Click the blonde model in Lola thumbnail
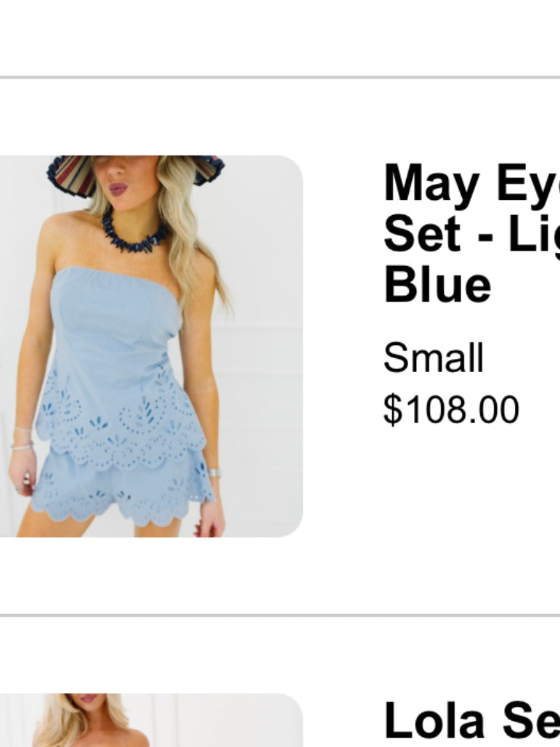Viewport: 560px width, 747px height. 91,720
